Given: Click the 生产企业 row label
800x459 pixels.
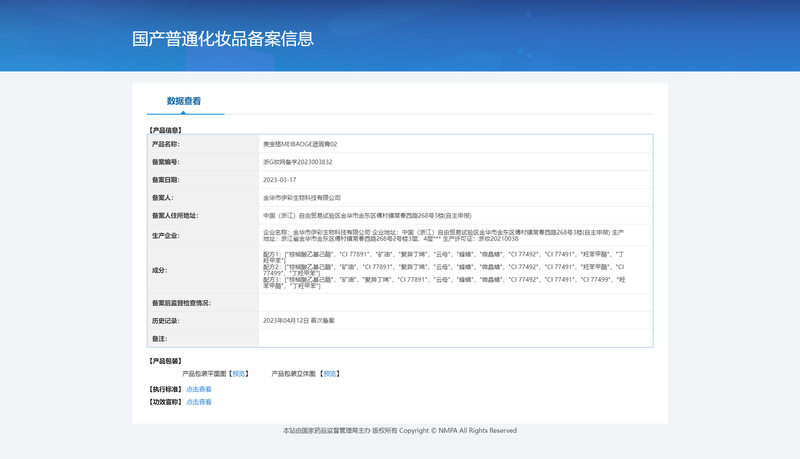Looking at the screenshot, I should (x=165, y=236).
